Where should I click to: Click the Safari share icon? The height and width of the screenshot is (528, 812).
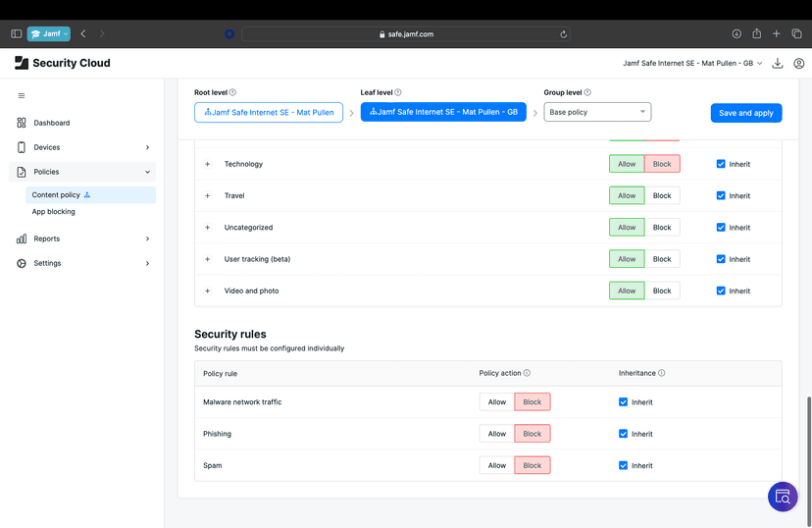tap(756, 33)
